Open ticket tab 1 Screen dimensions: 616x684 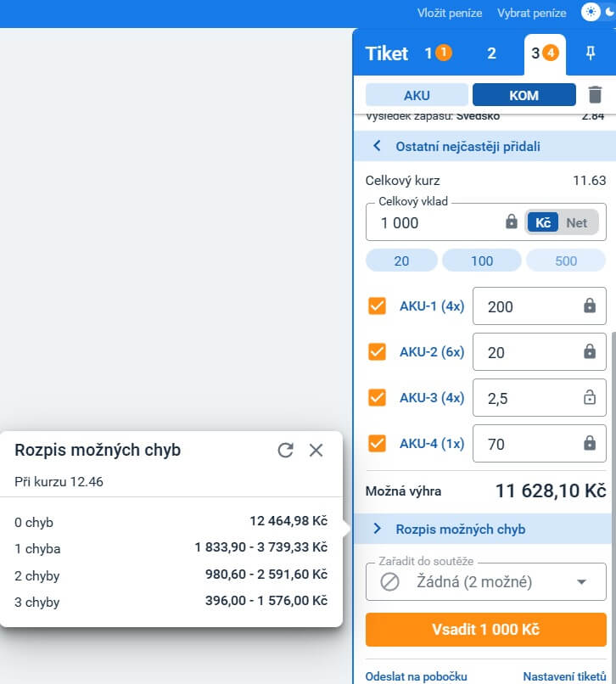tap(438, 53)
